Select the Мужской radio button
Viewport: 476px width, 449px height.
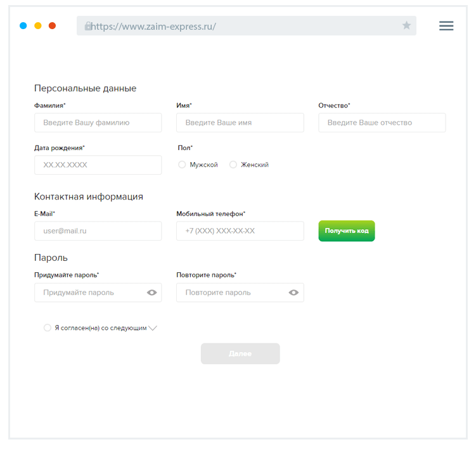pos(183,165)
